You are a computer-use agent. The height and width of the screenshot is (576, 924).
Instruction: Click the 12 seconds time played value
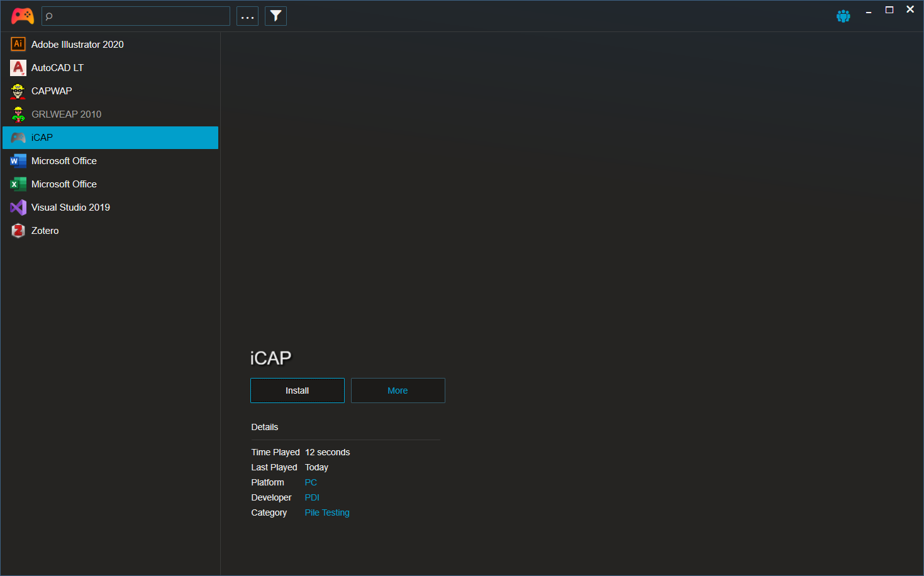328,452
